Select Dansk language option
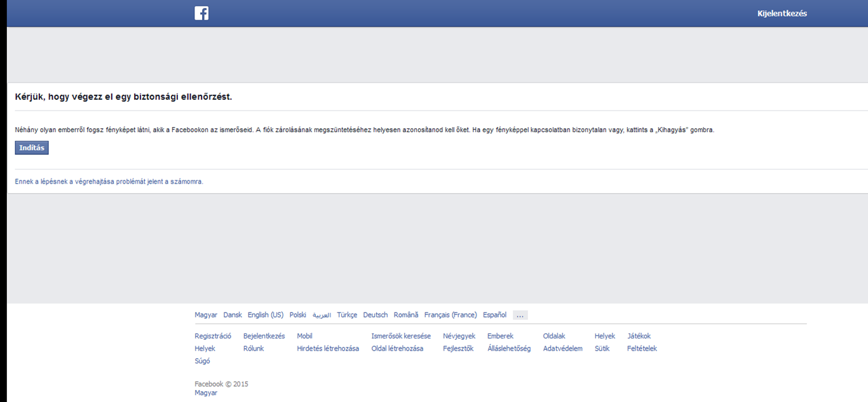The width and height of the screenshot is (868, 402). [233, 315]
